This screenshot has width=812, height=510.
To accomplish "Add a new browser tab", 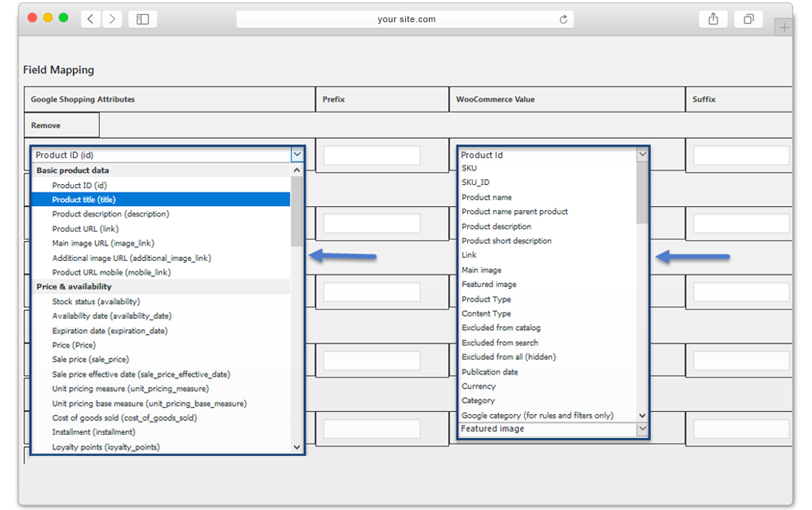I will click(784, 28).
